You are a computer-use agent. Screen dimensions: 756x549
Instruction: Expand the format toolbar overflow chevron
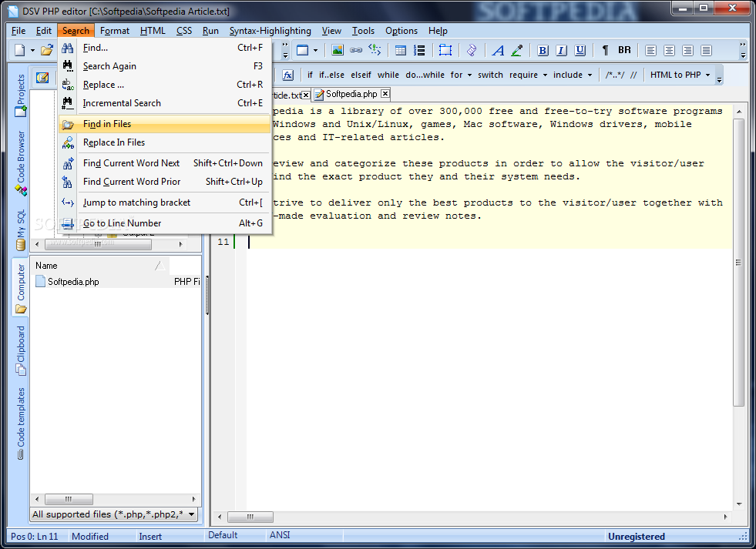743,50
